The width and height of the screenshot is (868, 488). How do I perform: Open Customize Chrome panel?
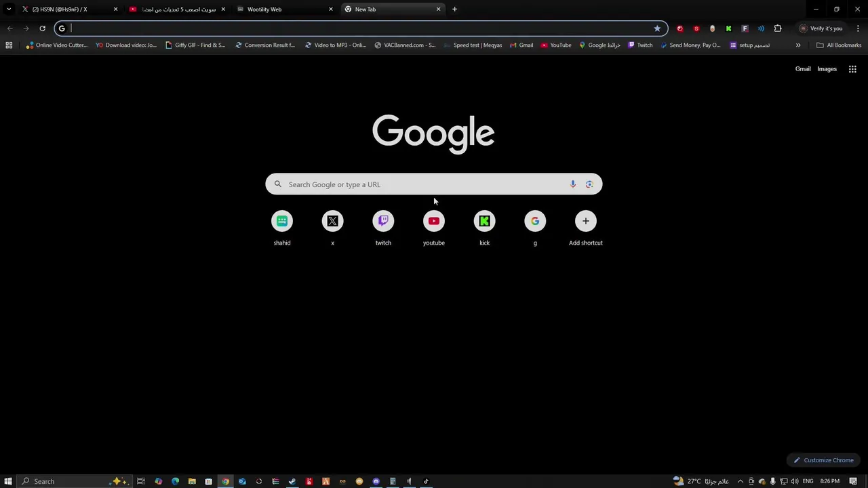[x=824, y=460]
